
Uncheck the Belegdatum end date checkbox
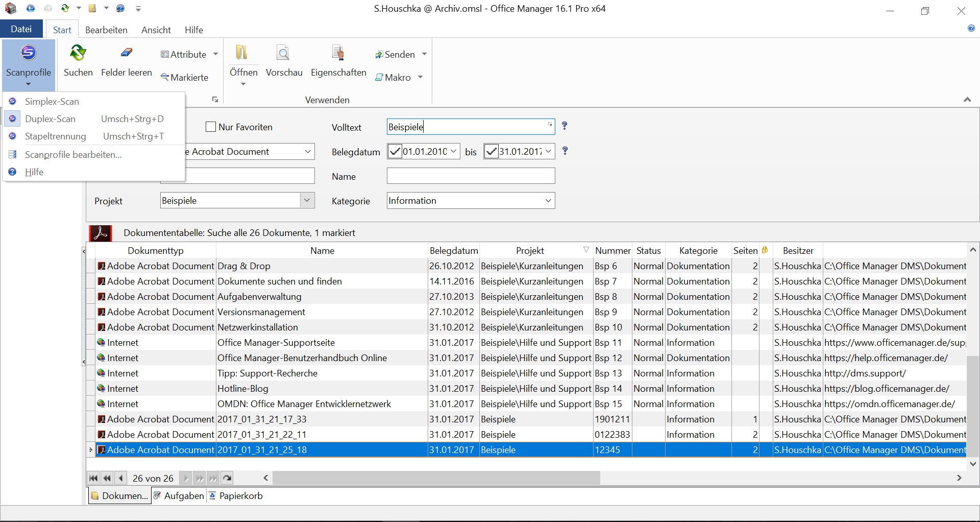pyautogui.click(x=491, y=152)
